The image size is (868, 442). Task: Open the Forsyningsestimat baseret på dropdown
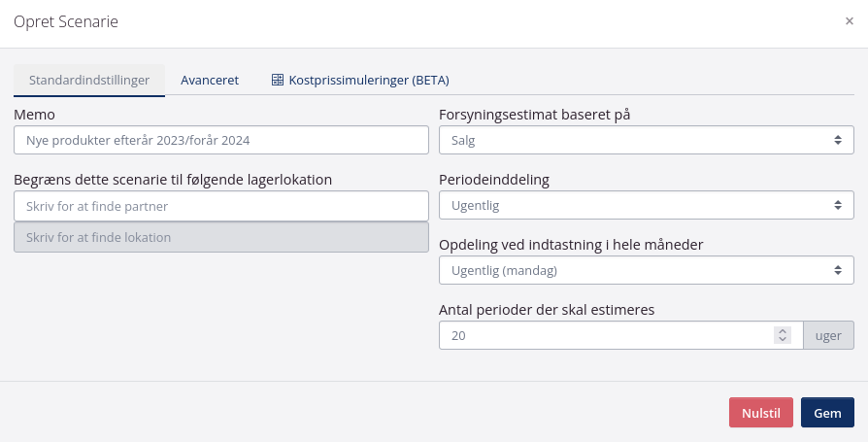tap(646, 141)
